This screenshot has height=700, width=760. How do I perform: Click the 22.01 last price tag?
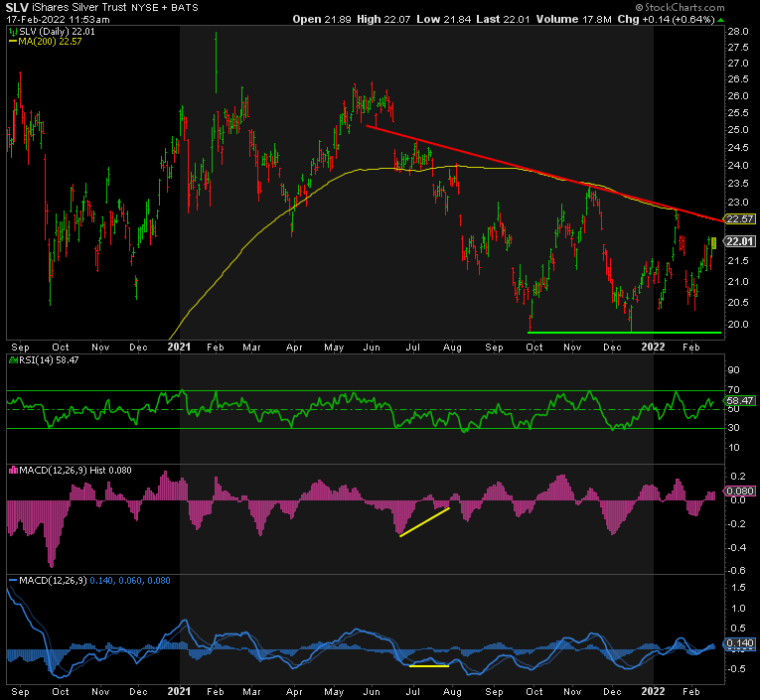click(x=740, y=241)
